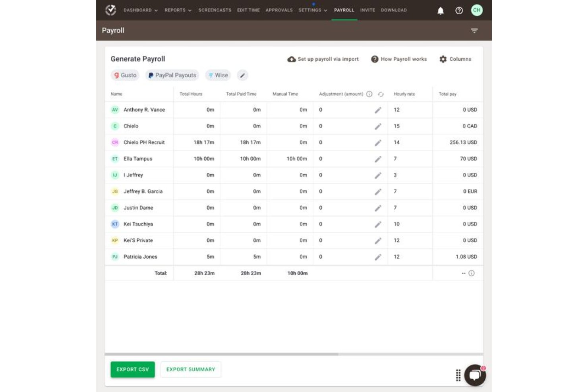Edit adjustment for Chielo PH Recruit
The width and height of the screenshot is (588, 392).
378,143
